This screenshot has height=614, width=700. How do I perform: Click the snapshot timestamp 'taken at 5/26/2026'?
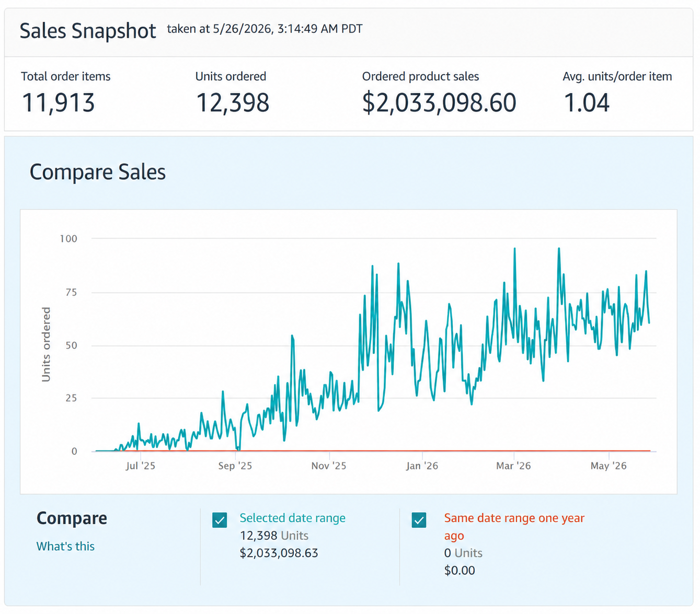click(265, 29)
